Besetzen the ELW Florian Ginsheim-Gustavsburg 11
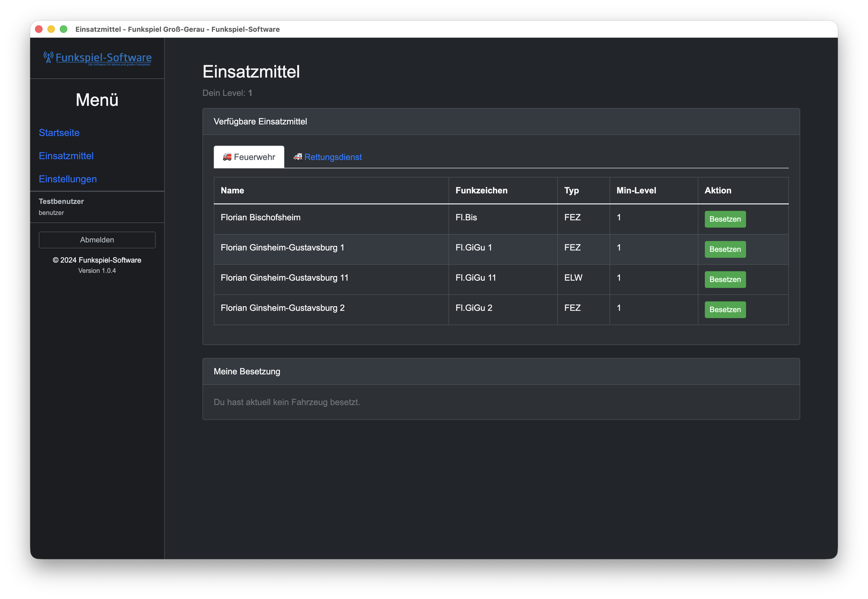This screenshot has height=599, width=868. pyautogui.click(x=725, y=279)
